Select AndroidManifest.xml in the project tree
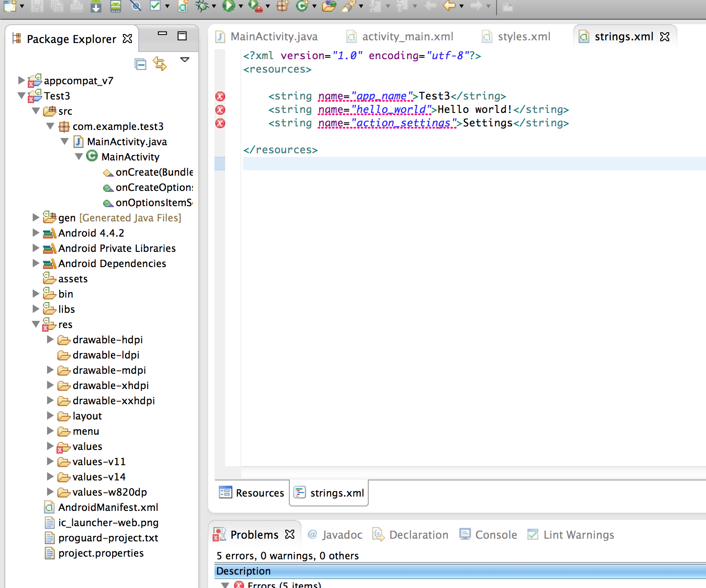 click(108, 507)
